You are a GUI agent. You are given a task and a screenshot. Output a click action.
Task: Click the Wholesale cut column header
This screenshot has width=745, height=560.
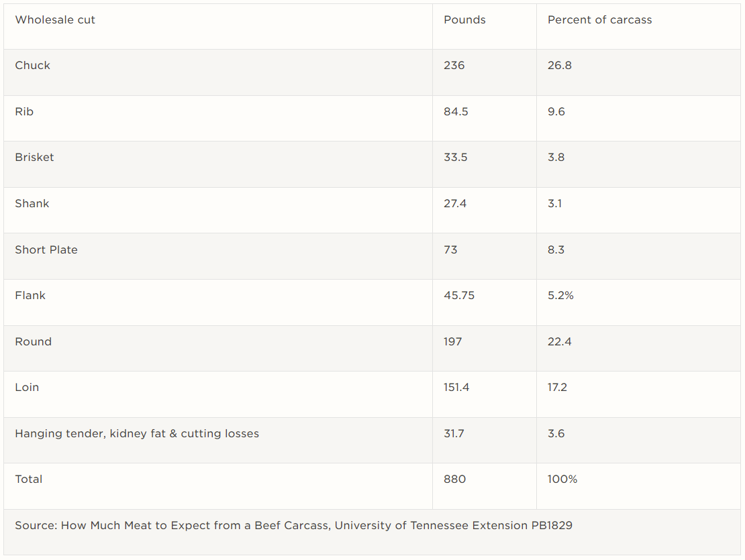click(x=55, y=20)
